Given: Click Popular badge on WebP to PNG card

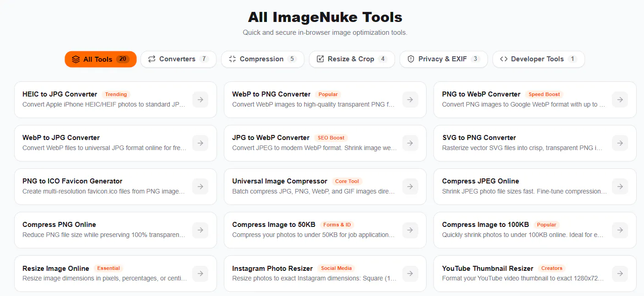Looking at the screenshot, I should tap(328, 94).
